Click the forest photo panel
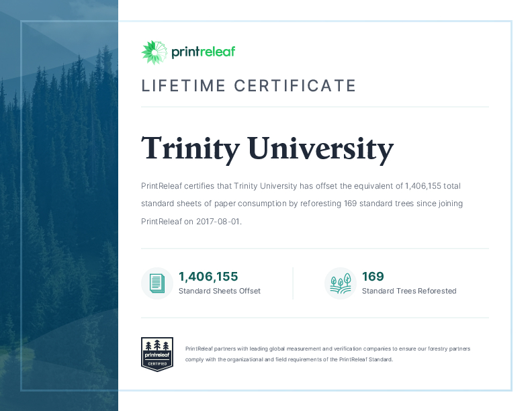 pyautogui.click(x=59, y=205)
